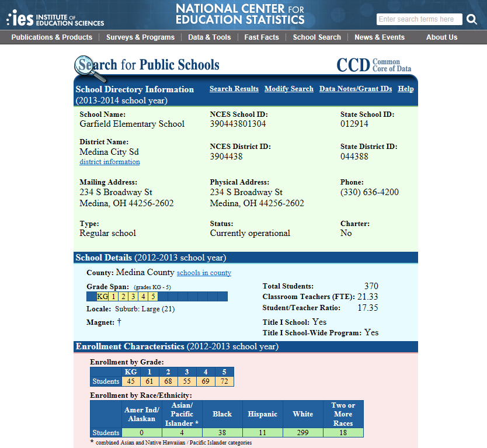Click the School Details section heading
The width and height of the screenshot is (487, 448).
(x=151, y=258)
